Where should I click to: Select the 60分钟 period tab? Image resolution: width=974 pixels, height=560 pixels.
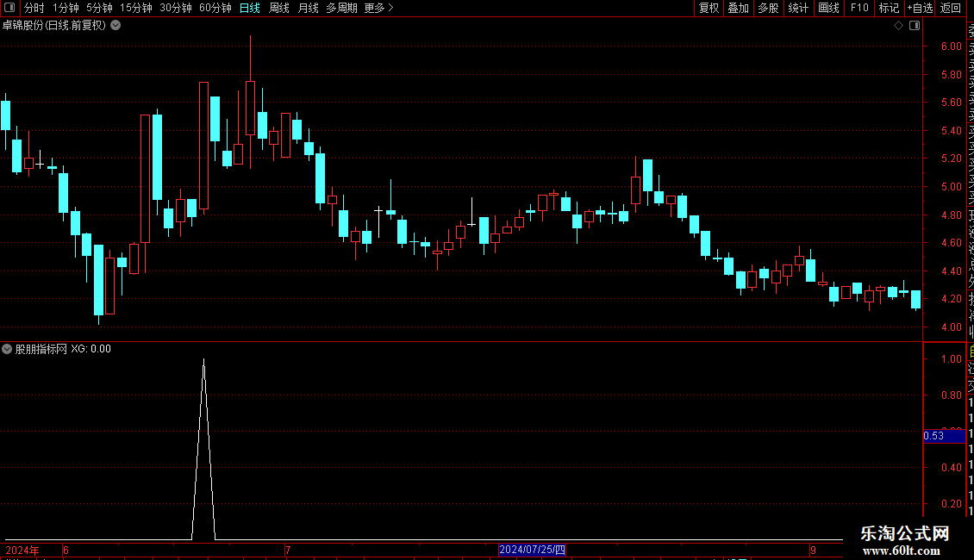[x=215, y=8]
